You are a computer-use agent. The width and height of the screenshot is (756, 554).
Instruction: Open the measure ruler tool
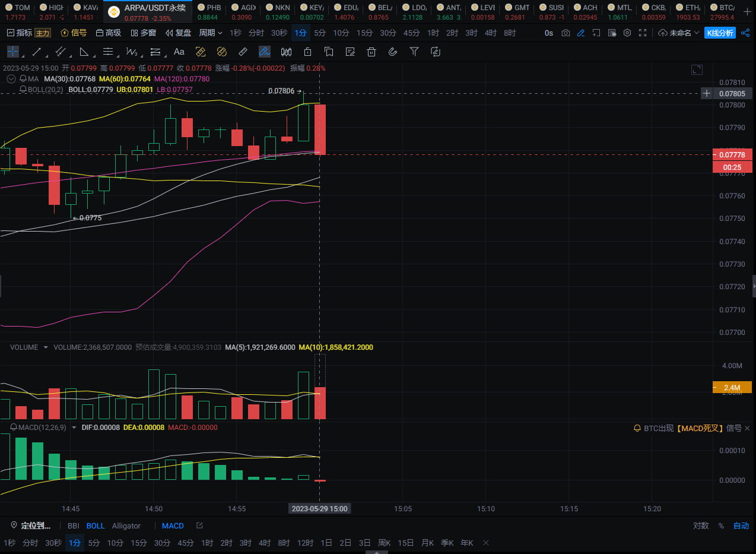click(x=242, y=52)
